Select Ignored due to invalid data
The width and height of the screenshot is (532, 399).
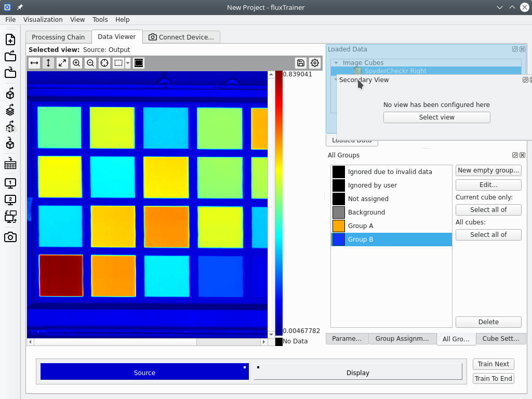pyautogui.click(x=391, y=171)
